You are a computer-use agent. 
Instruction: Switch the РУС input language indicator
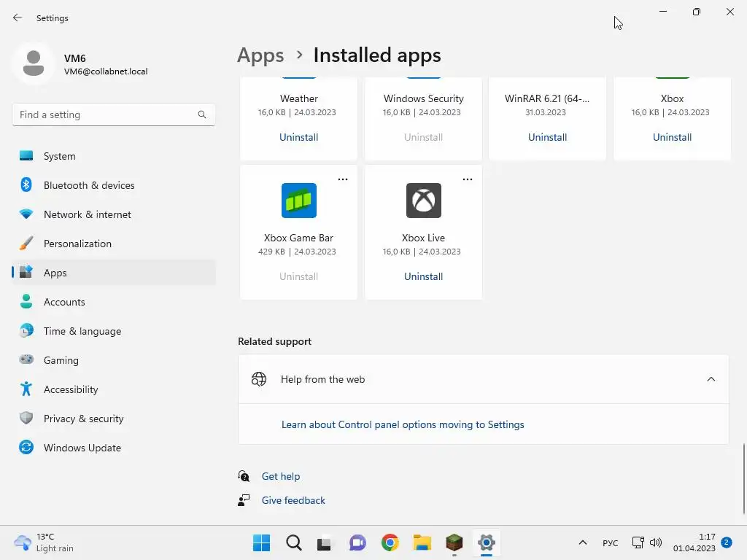tap(611, 542)
